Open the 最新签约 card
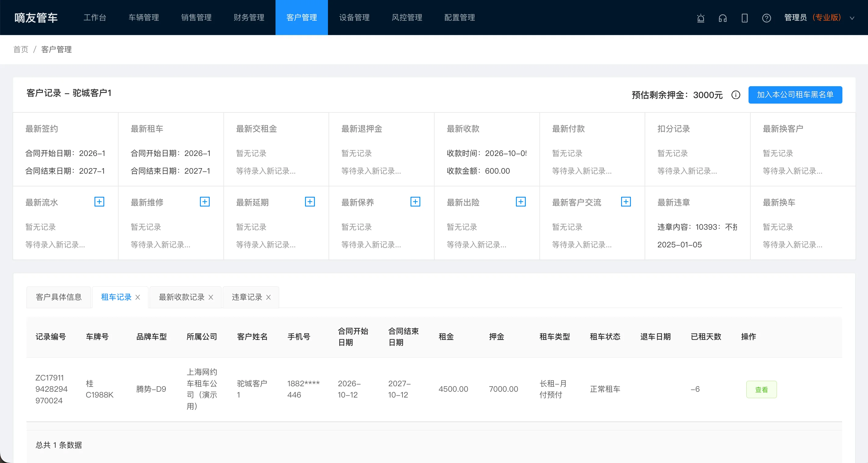 (x=65, y=149)
